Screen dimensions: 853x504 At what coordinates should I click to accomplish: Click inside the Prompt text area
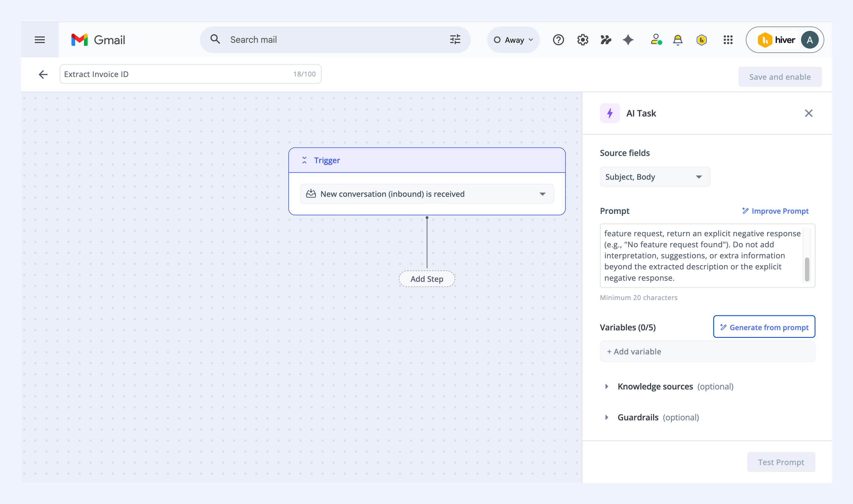702,255
